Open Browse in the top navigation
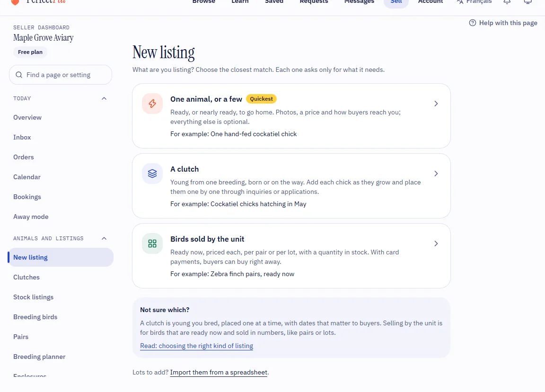The height and width of the screenshot is (392, 545). click(204, 2)
